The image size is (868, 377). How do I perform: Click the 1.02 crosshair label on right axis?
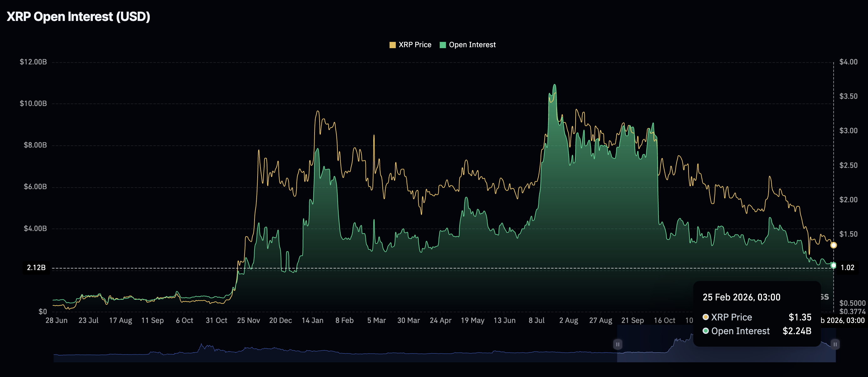pyautogui.click(x=847, y=268)
